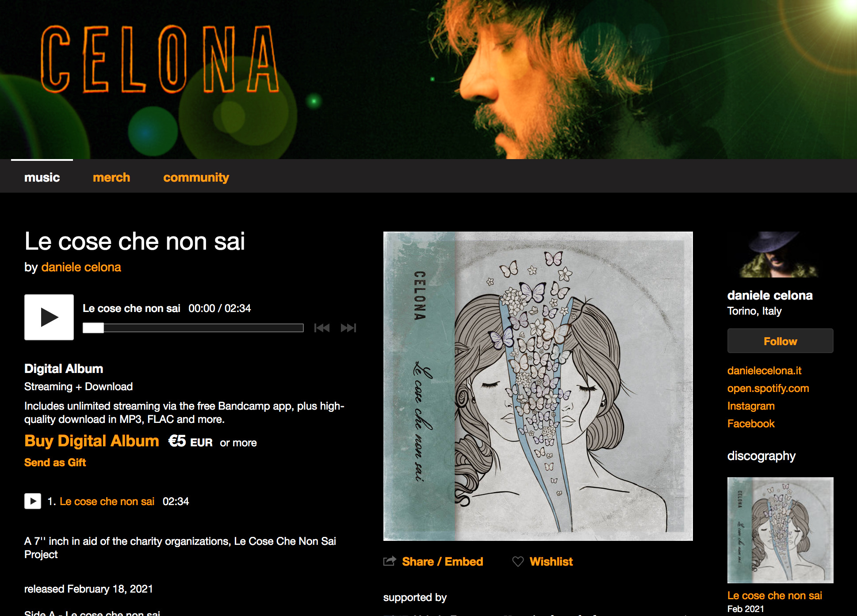The image size is (857, 616).
Task: Open the merch tab
Action: tap(111, 177)
